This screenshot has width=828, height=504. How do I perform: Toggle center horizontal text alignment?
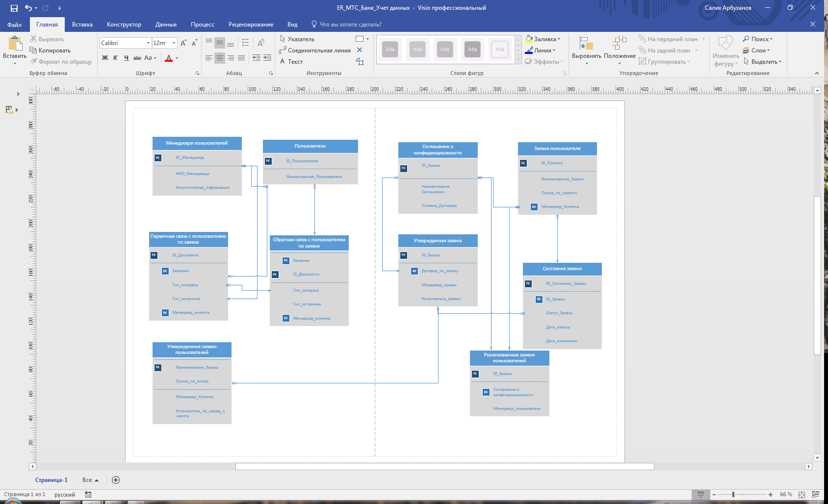pyautogui.click(x=220, y=58)
